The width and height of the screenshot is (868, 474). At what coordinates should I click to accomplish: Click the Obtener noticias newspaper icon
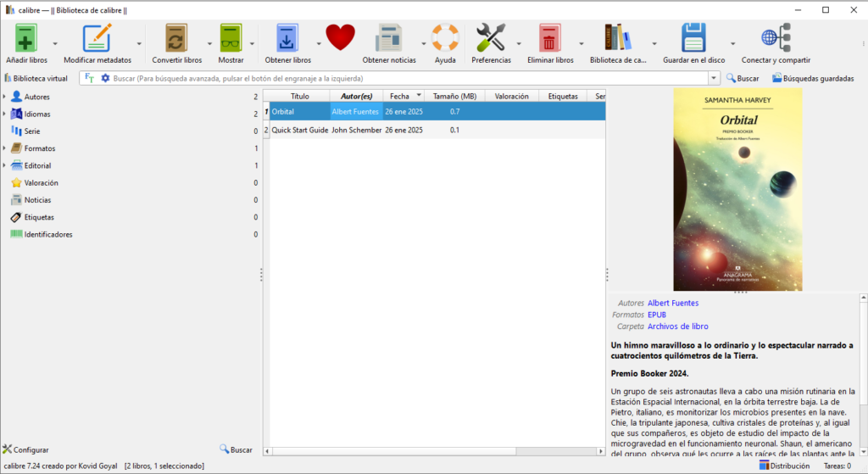point(389,39)
